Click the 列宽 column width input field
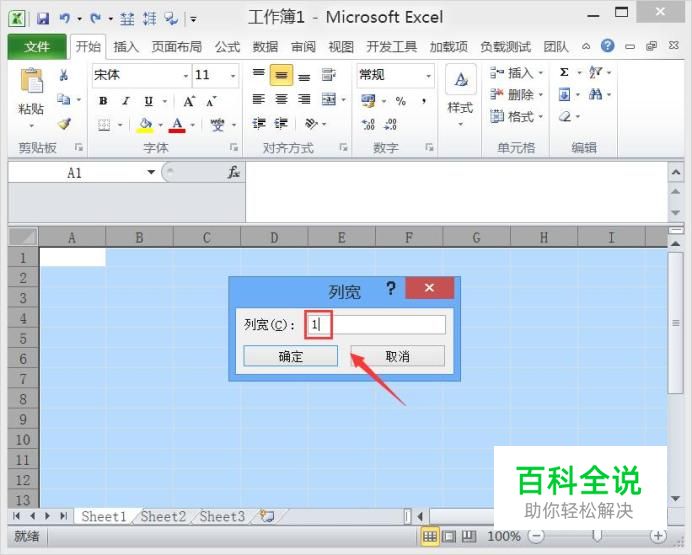This screenshot has width=692, height=555. [x=376, y=324]
